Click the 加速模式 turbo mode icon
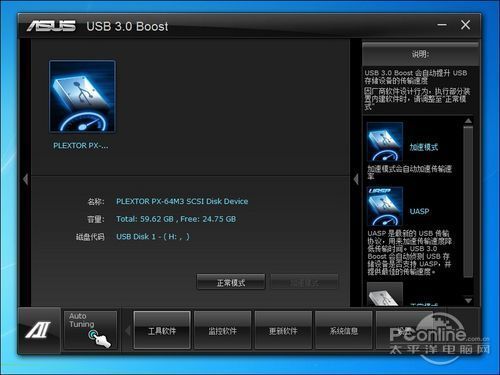The width and height of the screenshot is (500, 375). click(x=385, y=142)
